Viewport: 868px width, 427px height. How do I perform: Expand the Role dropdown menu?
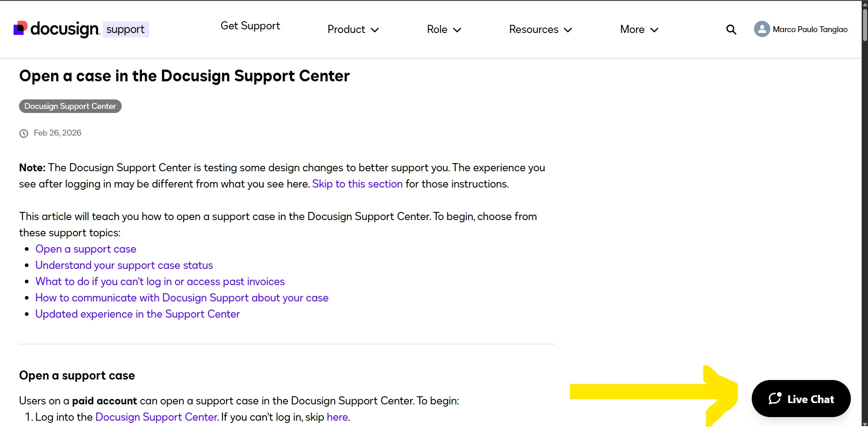click(x=444, y=29)
